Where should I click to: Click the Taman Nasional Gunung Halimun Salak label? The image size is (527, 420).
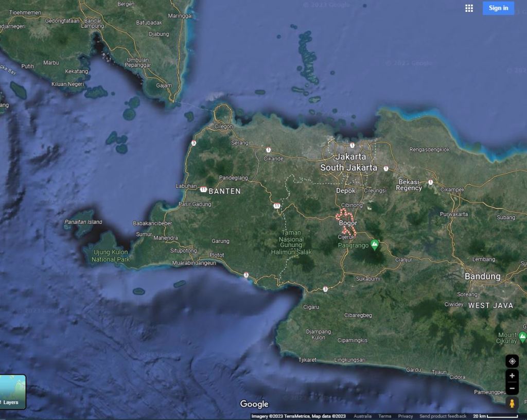291,242
